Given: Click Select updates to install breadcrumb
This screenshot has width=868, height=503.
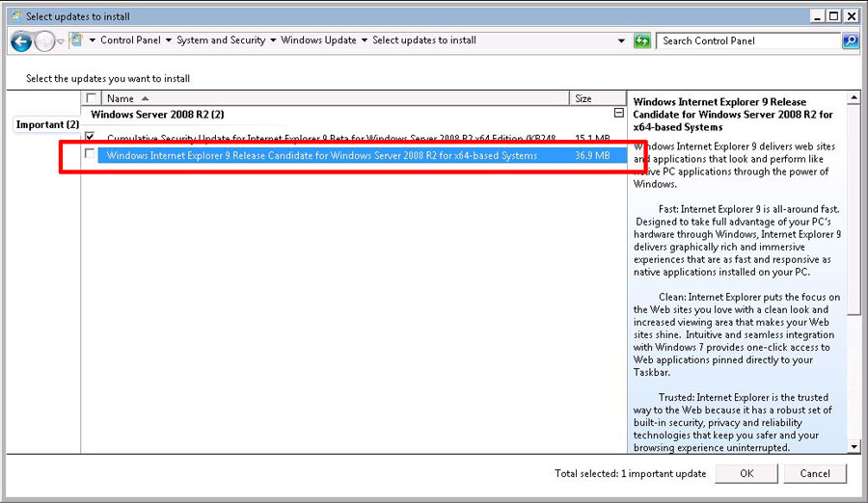Looking at the screenshot, I should [x=424, y=40].
